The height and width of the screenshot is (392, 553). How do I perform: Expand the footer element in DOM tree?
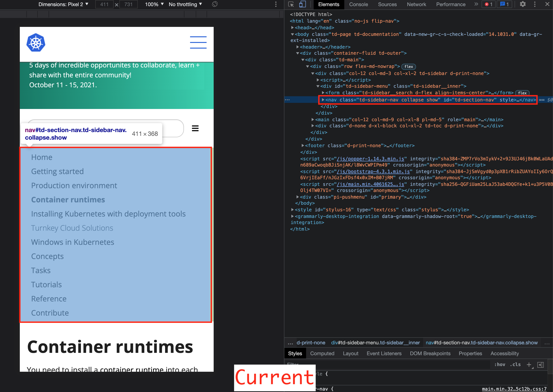click(x=302, y=146)
